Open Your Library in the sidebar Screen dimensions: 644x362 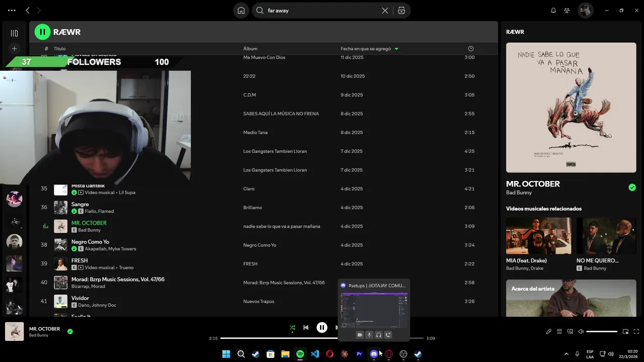[x=14, y=33]
